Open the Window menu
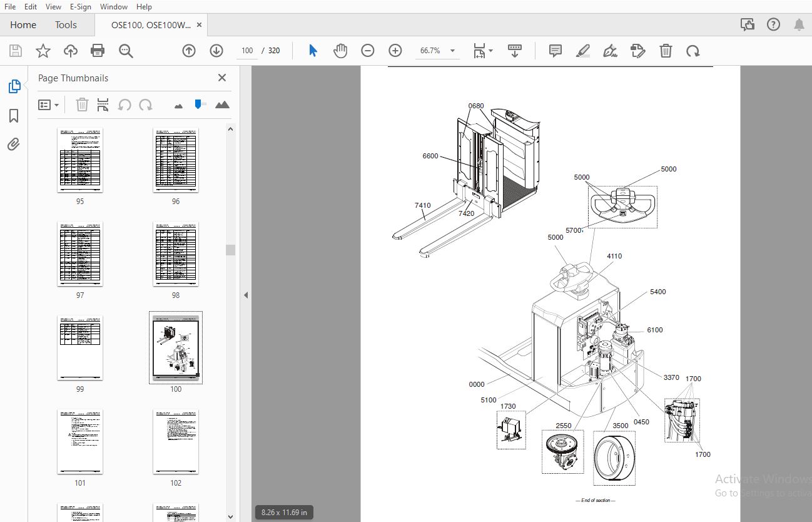This screenshot has height=522, width=812. 114,6
